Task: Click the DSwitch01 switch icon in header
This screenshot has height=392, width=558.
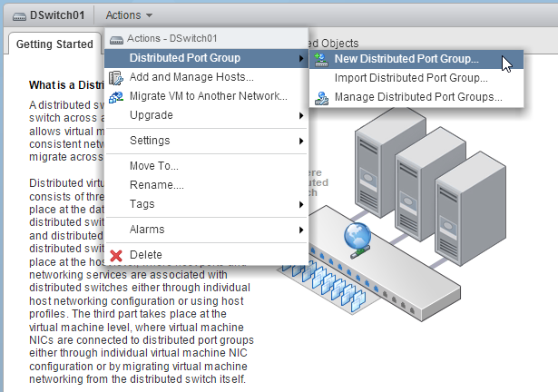Action: point(16,15)
